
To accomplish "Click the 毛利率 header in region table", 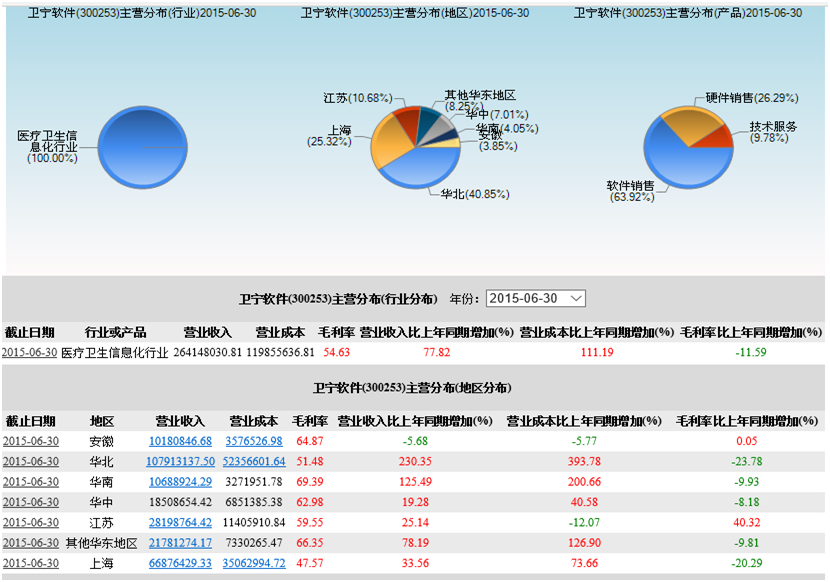I will pyautogui.click(x=309, y=421).
